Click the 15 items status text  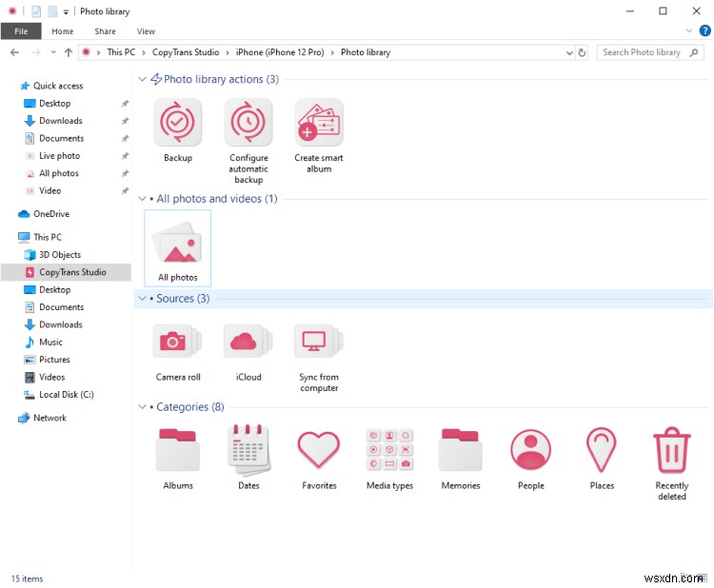[x=27, y=578]
